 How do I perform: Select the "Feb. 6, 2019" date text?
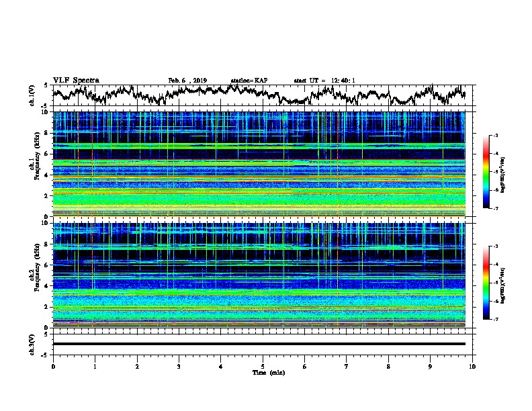coord(187,81)
